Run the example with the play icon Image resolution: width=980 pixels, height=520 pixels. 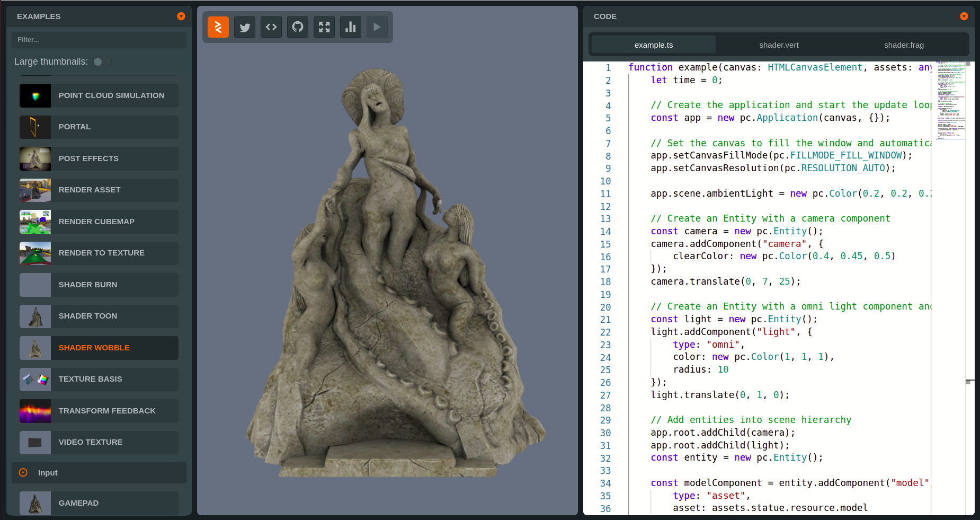click(377, 27)
